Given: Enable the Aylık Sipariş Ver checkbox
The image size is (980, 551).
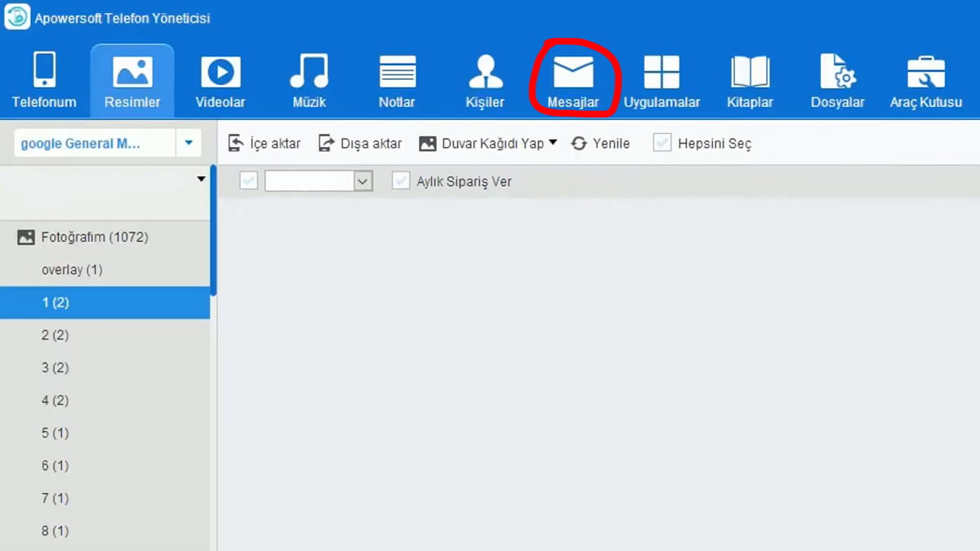Looking at the screenshot, I should click(400, 181).
